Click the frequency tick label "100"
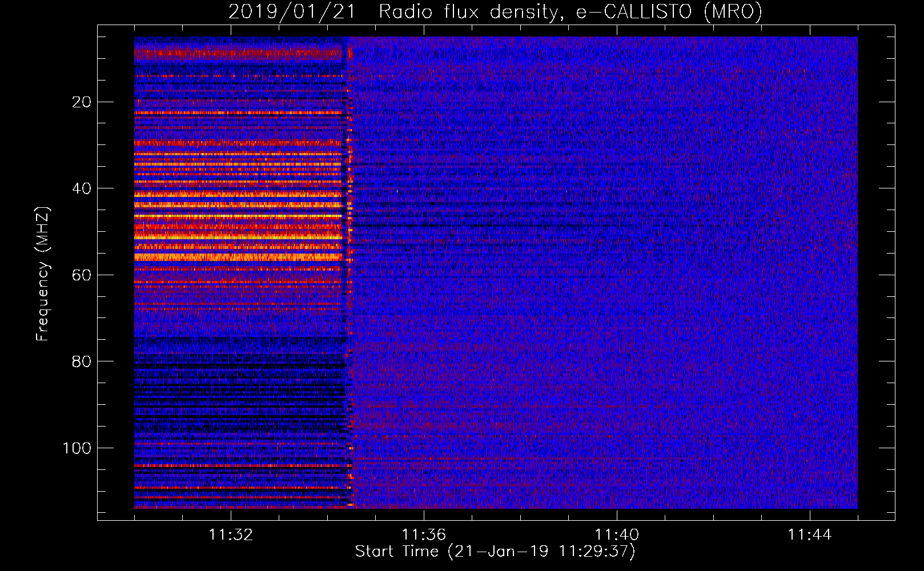Viewport: 924px width, 571px height. point(77,448)
